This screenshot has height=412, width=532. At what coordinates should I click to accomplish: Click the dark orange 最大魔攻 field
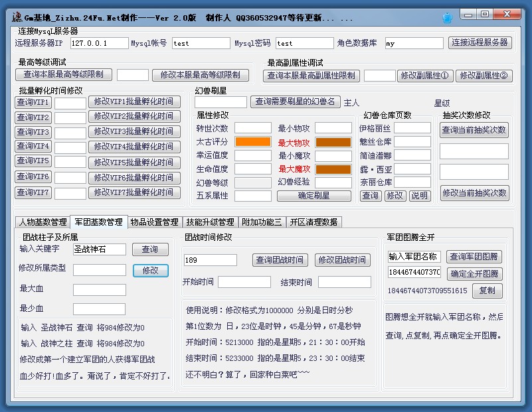point(333,169)
